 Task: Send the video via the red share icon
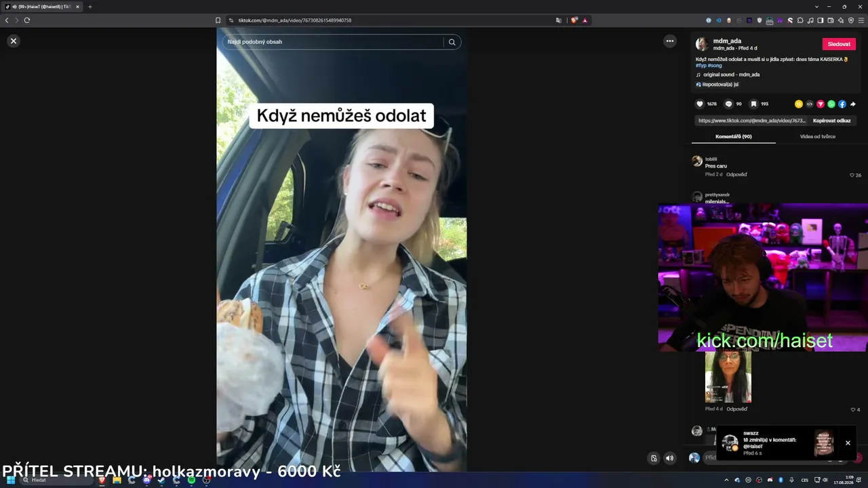pos(821,104)
